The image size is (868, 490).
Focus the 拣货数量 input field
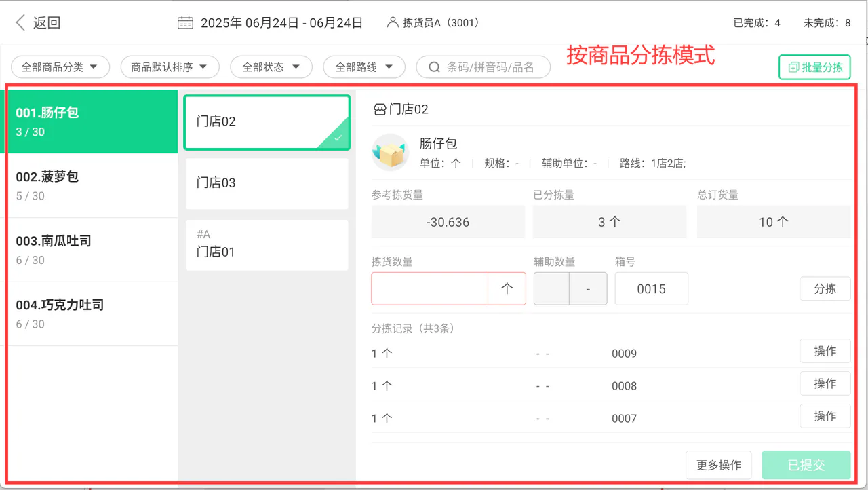click(429, 288)
